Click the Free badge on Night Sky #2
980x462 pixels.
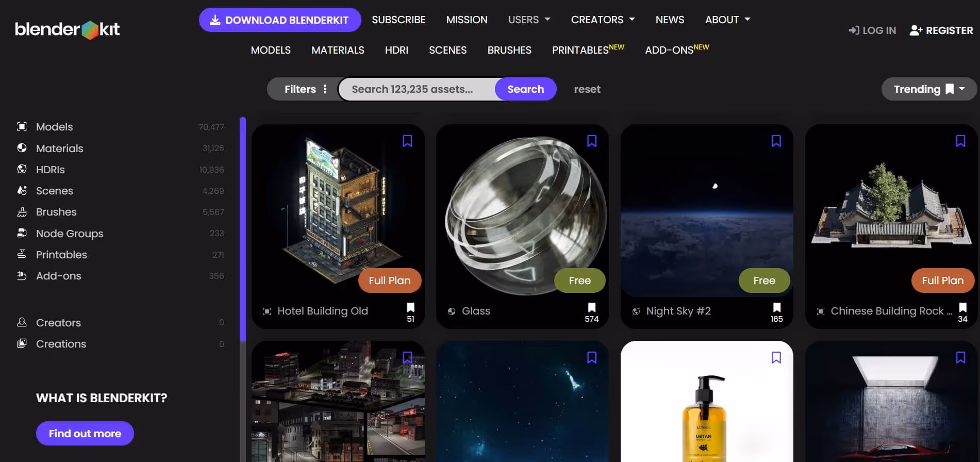[764, 280]
